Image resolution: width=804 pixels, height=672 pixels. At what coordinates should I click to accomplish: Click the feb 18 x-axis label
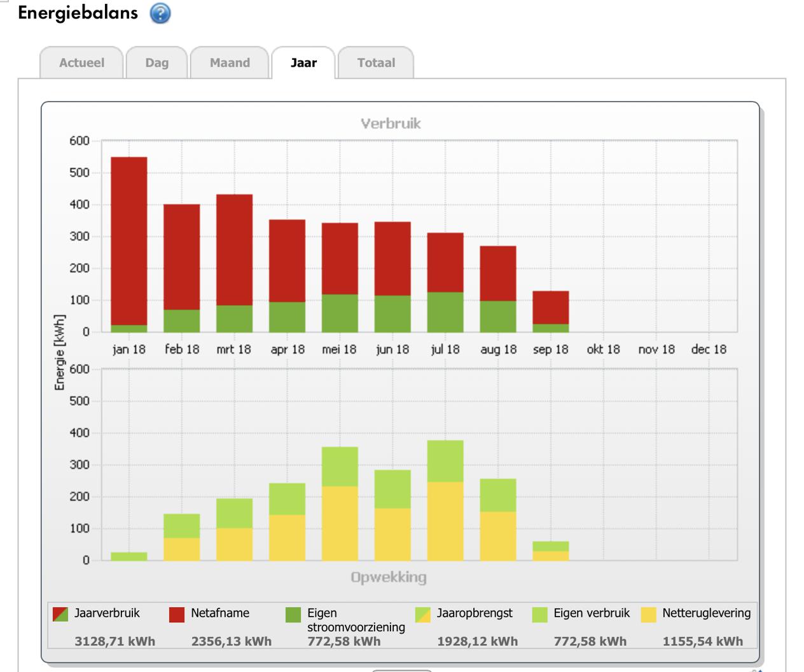point(182,350)
